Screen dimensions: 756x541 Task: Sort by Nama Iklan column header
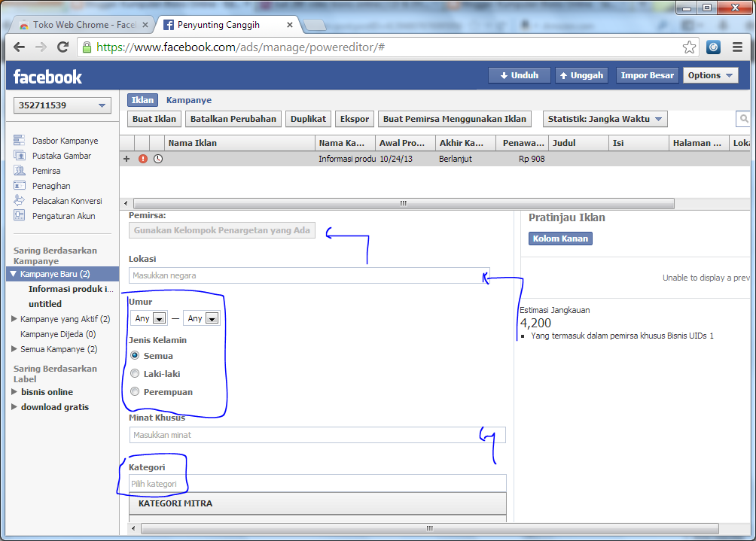point(239,143)
